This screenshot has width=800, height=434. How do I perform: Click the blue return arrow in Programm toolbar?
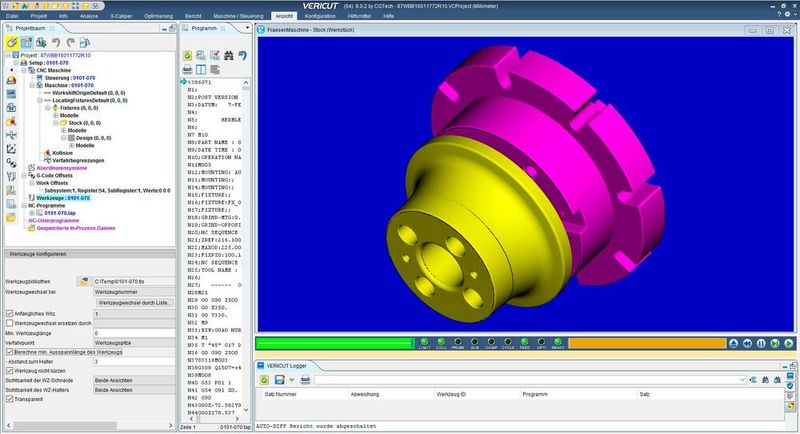click(242, 55)
